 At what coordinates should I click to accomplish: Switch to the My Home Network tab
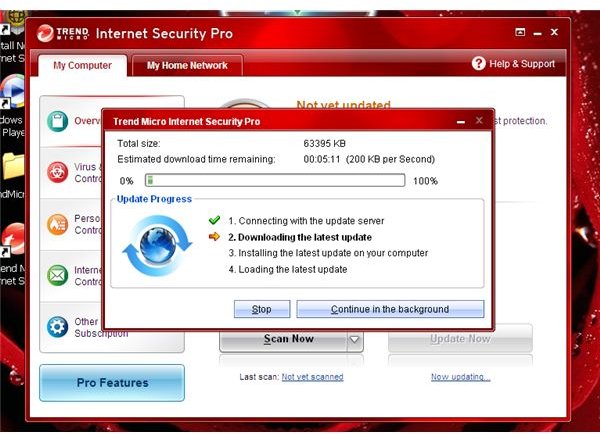pyautogui.click(x=187, y=65)
